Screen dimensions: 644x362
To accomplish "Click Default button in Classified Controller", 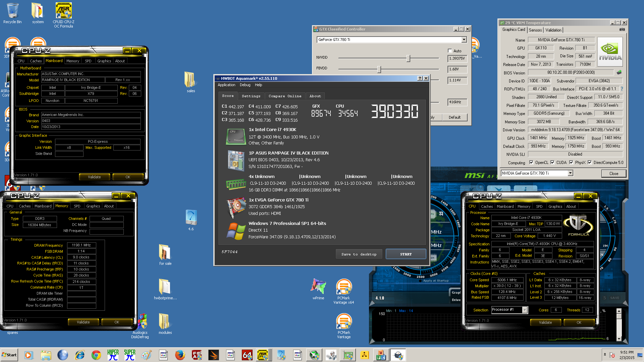I will click(x=454, y=117).
